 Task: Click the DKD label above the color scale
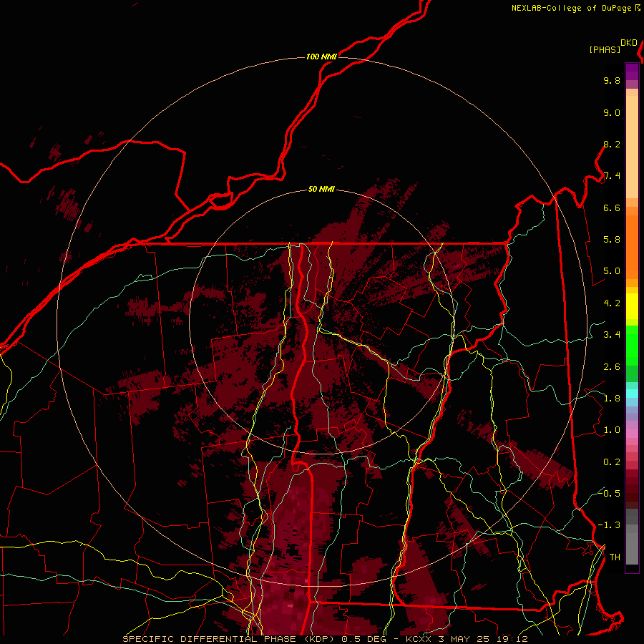pos(629,43)
